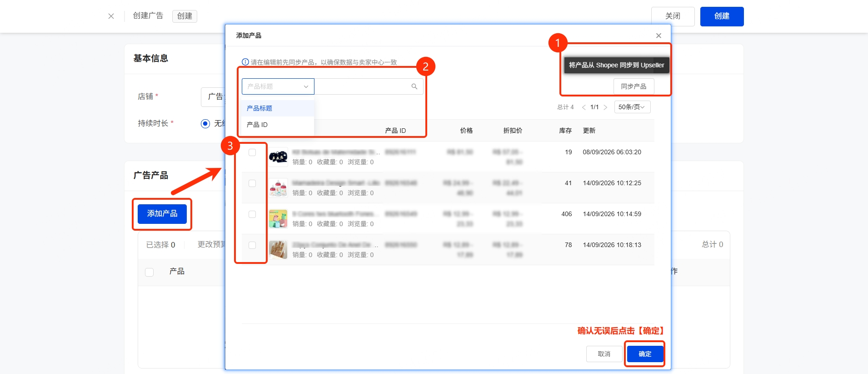This screenshot has height=374, width=868.
Task: Click the gray 创建 tag next to 创建广告
Action: point(185,16)
